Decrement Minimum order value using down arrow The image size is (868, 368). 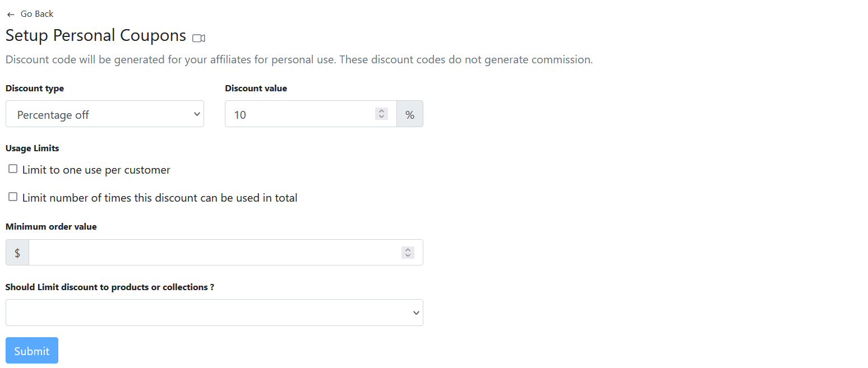(408, 256)
